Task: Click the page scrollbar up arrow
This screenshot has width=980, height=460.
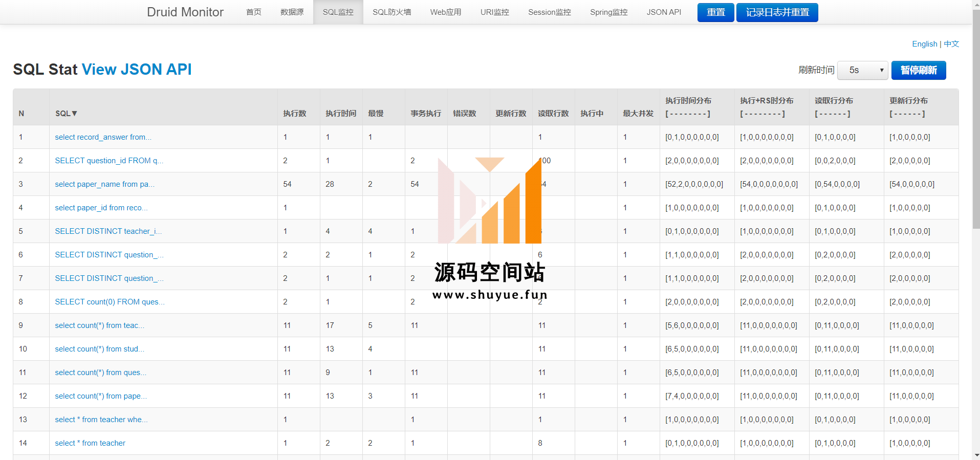Action: coord(976,4)
